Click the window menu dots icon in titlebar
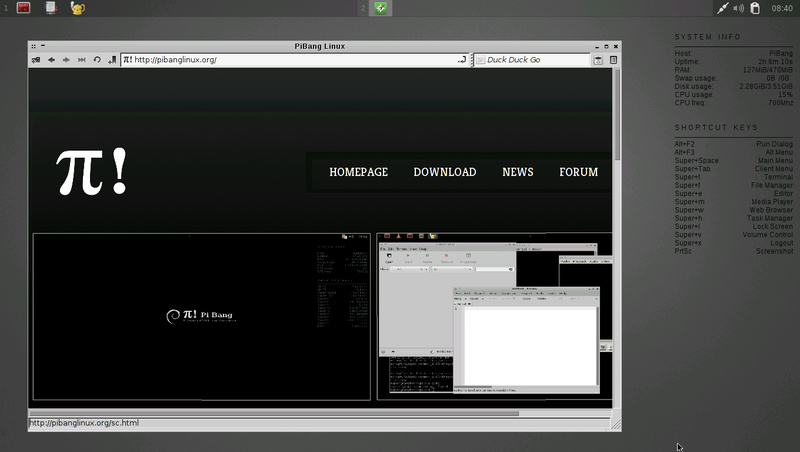Viewport: 800px width, 452px height. (34, 46)
